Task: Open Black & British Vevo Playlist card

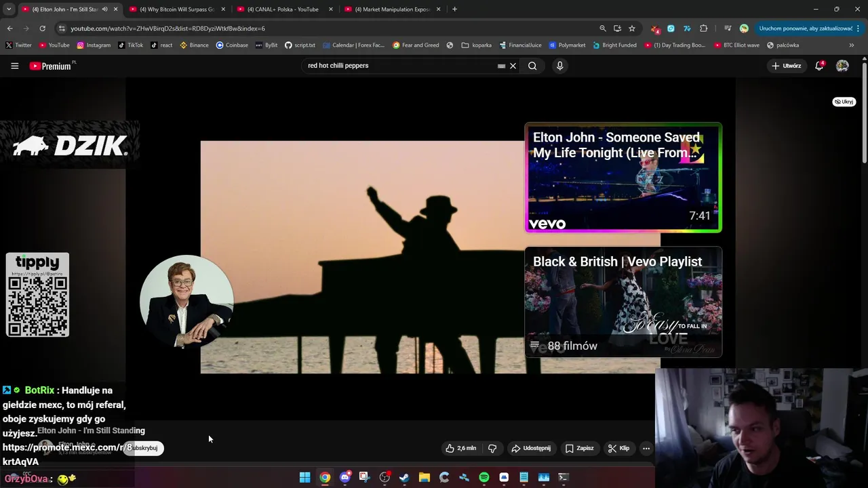Action: pyautogui.click(x=623, y=302)
